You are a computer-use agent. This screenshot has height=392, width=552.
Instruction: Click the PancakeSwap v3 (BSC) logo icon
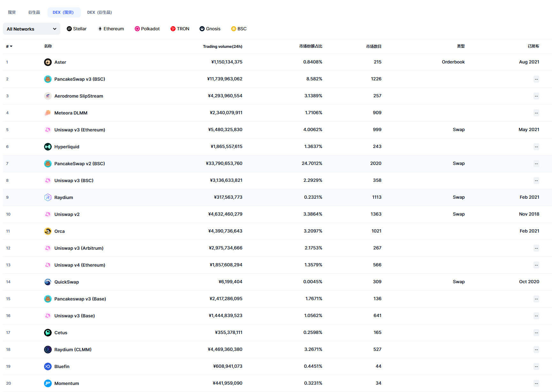pyautogui.click(x=48, y=79)
